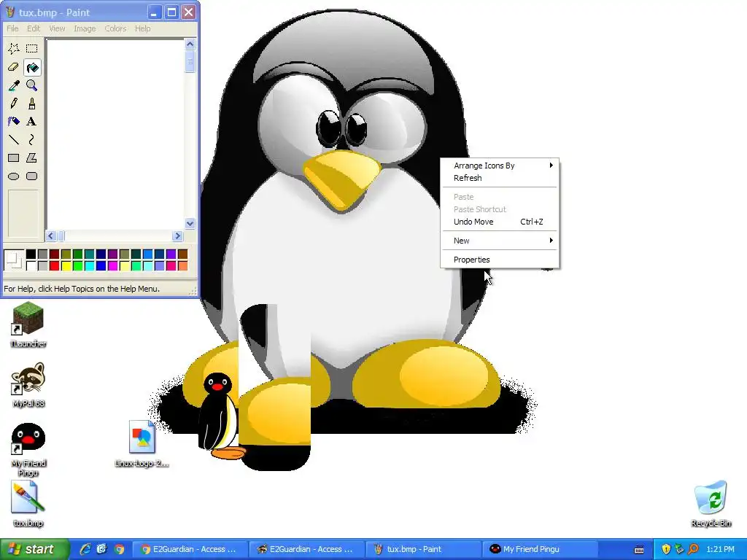Click the small Pingu character on desktop

(x=221, y=416)
